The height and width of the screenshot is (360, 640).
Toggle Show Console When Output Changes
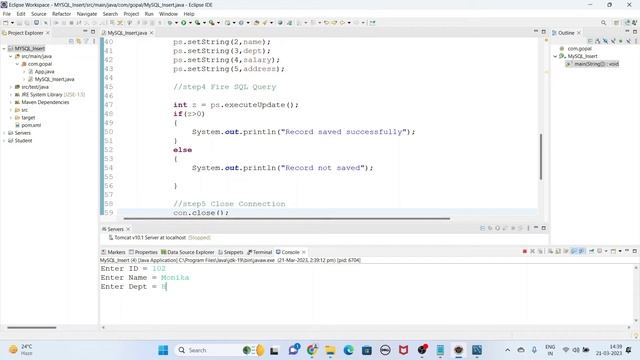pyautogui.click(x=573, y=251)
